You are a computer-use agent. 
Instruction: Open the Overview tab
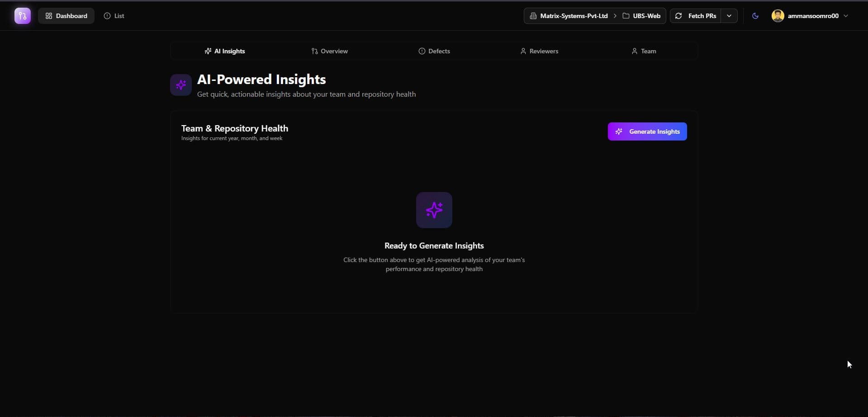(x=329, y=51)
